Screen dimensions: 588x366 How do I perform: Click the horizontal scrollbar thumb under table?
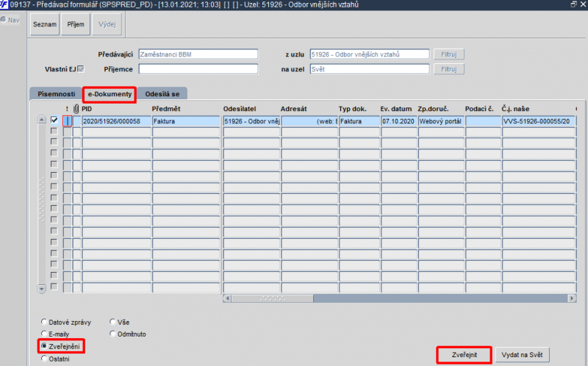[273, 298]
